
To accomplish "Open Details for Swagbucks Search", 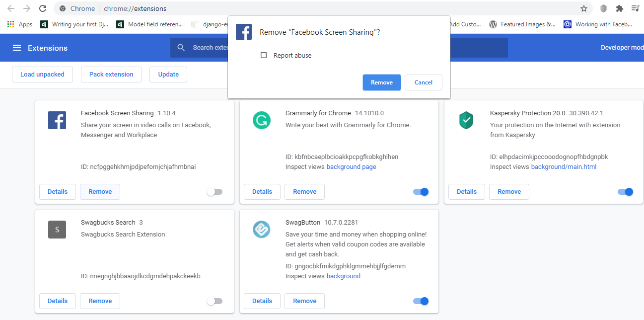I will point(58,301).
